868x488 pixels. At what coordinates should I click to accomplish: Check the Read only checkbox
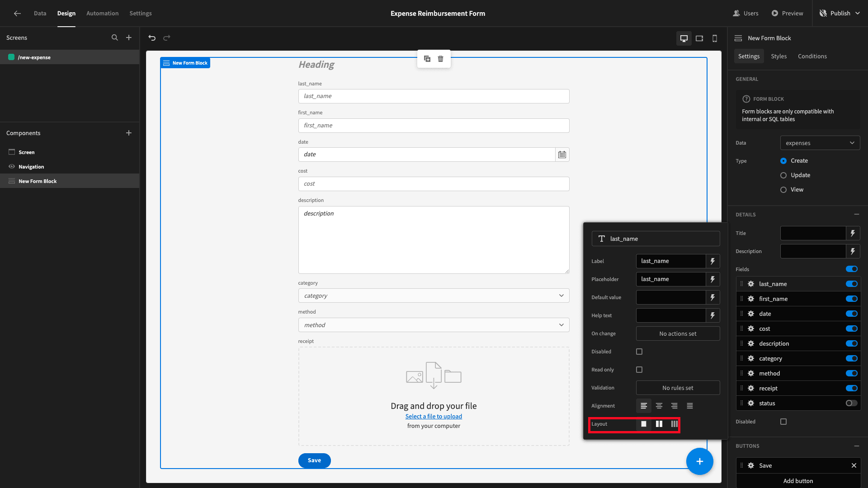click(x=639, y=370)
